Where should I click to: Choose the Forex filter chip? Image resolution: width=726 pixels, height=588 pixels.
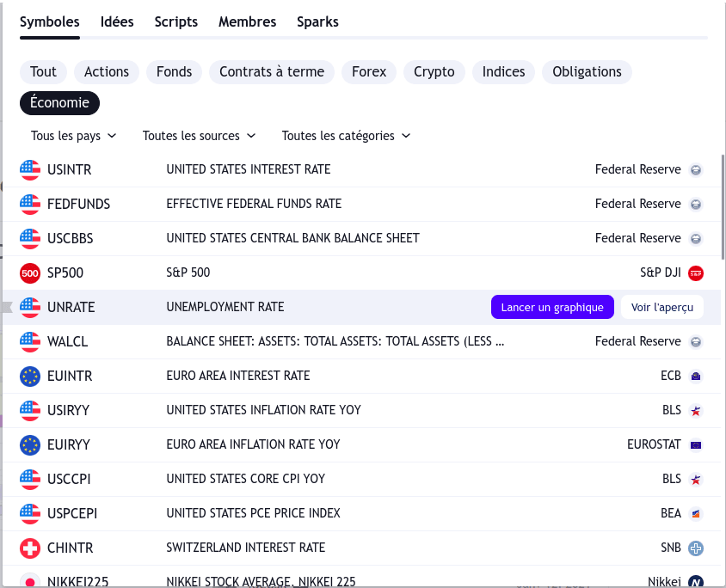369,71
